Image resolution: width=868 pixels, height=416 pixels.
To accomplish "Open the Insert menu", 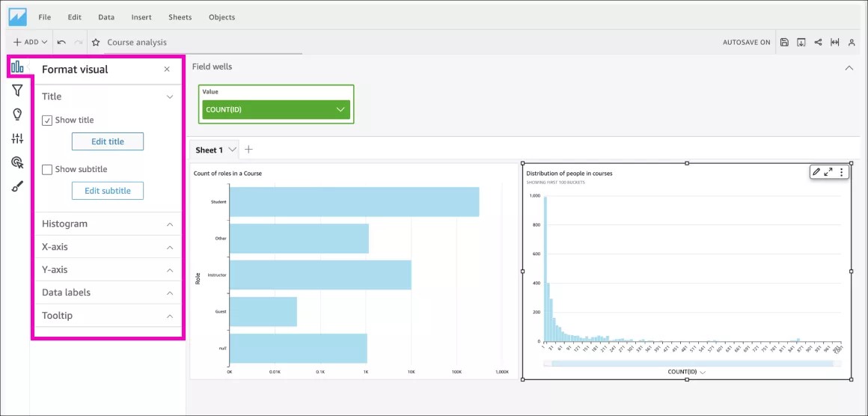I will click(141, 17).
